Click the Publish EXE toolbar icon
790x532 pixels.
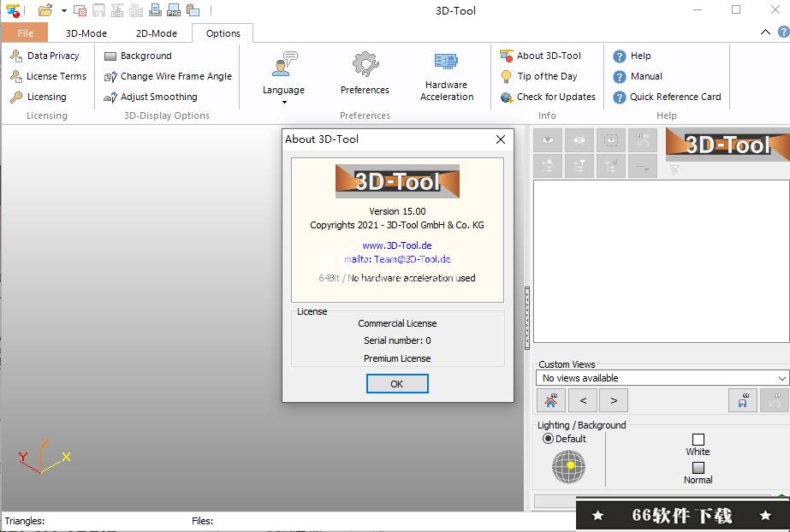tap(117, 10)
